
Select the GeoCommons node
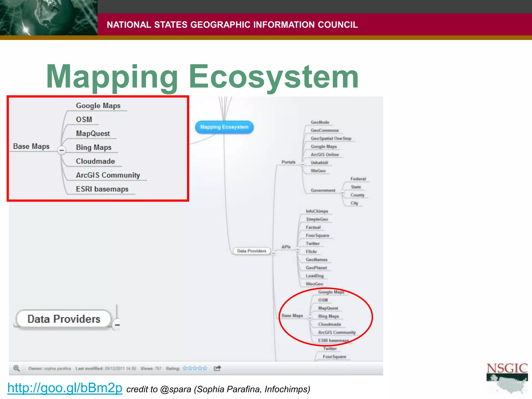pyautogui.click(x=325, y=130)
